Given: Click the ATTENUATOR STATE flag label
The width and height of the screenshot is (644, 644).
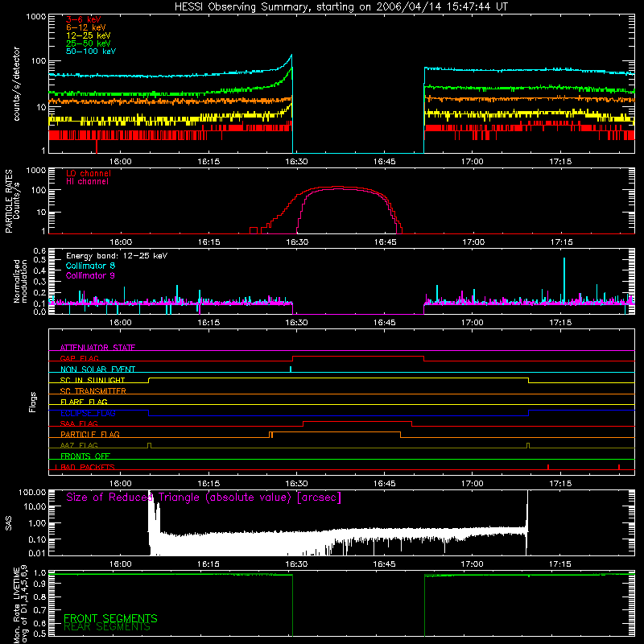Looking at the screenshot, I should (x=97, y=348).
